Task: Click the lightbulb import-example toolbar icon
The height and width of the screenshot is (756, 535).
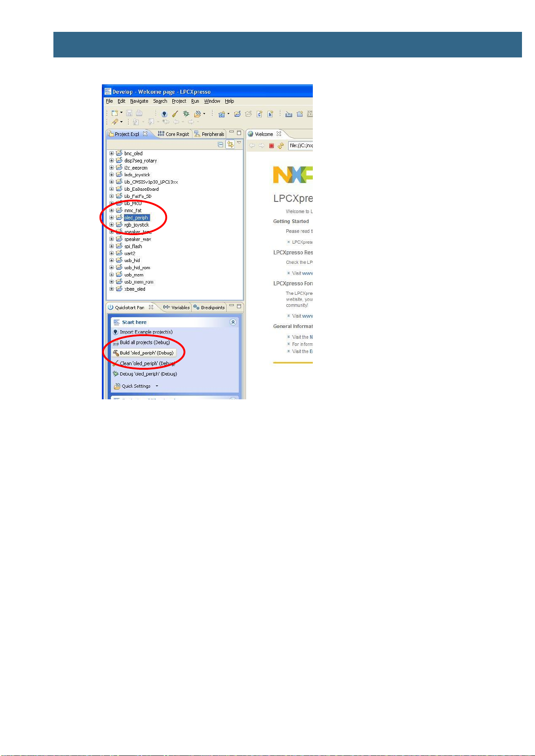Action: pyautogui.click(x=164, y=114)
